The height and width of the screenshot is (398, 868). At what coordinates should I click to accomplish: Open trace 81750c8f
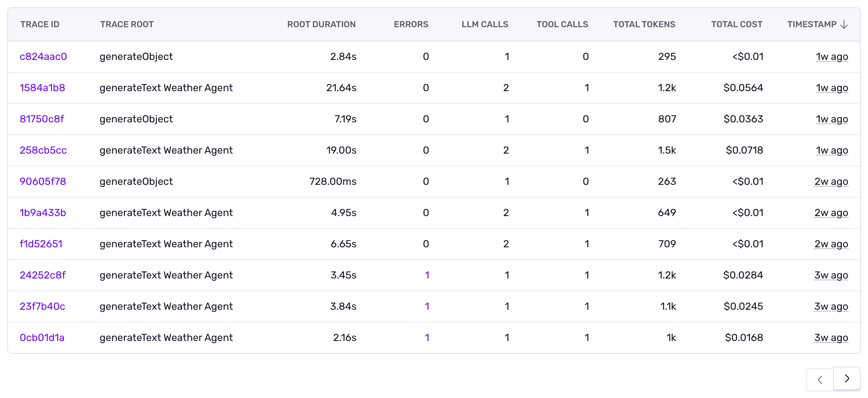pyautogui.click(x=41, y=119)
